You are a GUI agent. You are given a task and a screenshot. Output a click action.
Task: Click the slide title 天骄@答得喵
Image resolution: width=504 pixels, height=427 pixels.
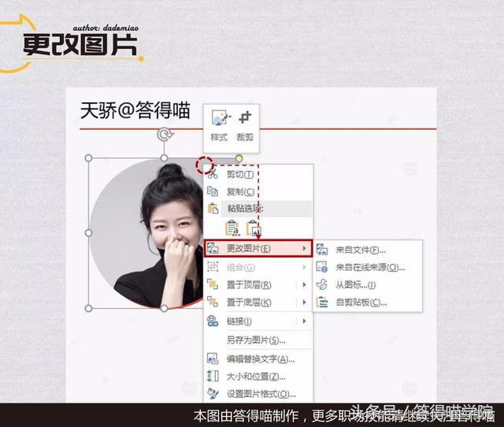[x=135, y=110]
